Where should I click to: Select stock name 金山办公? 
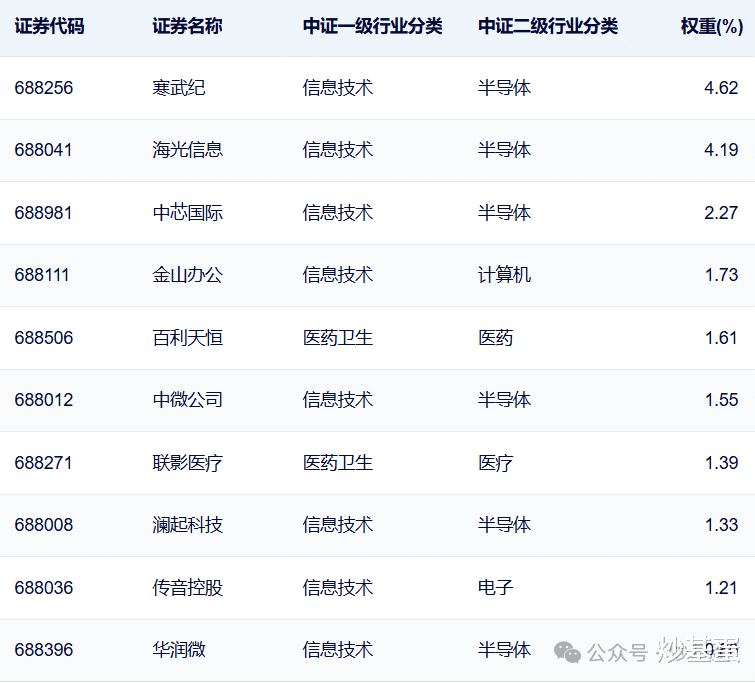click(x=187, y=275)
